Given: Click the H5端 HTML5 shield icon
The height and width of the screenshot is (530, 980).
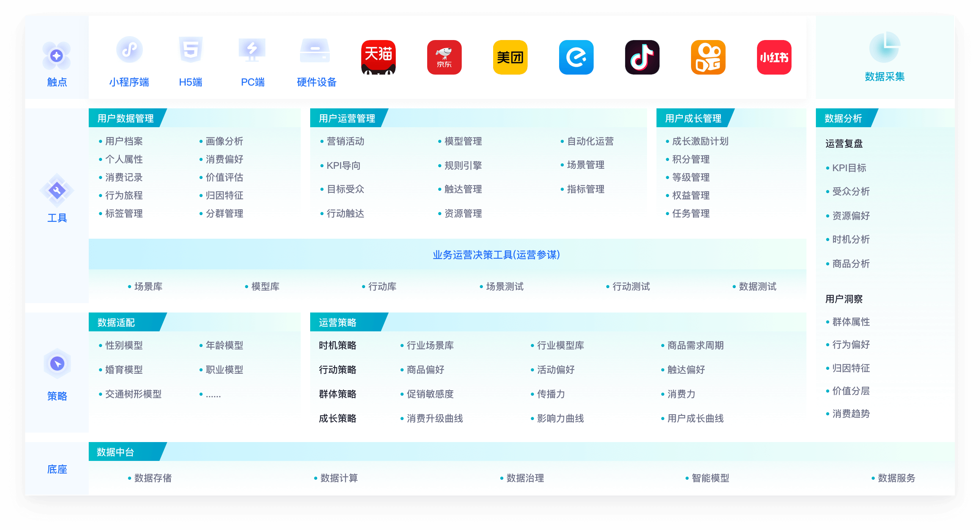Looking at the screenshot, I should [x=191, y=50].
